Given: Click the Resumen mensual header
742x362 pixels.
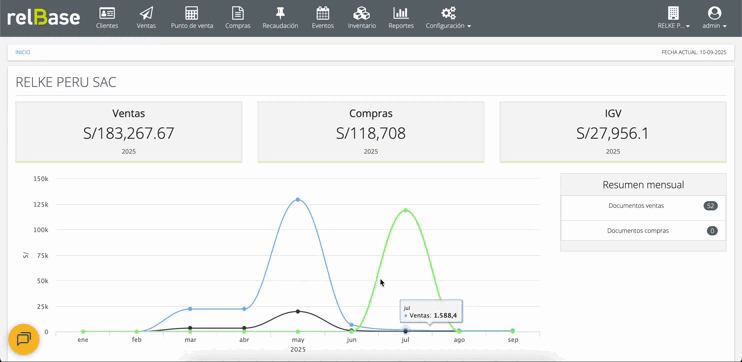Looking at the screenshot, I should coord(643,185).
